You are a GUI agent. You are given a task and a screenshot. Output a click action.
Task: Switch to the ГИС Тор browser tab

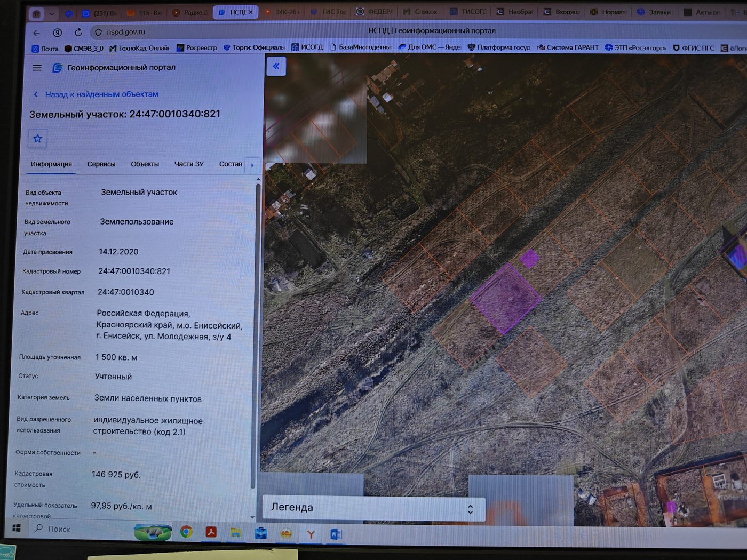[328, 12]
